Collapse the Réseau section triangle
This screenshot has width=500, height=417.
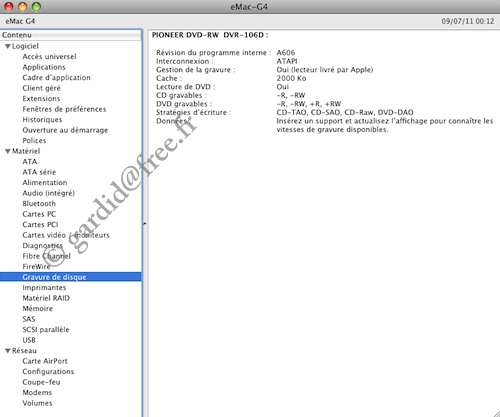8,351
